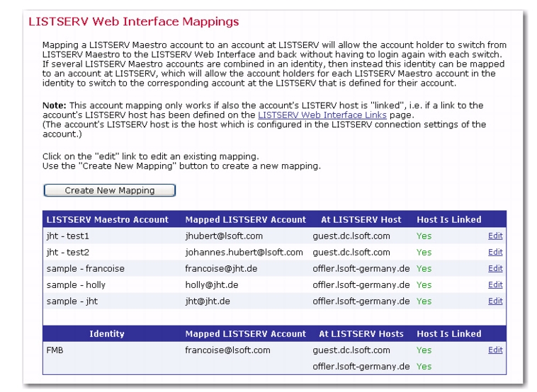Open the LISTSERV Web Interface Links page

[x=322, y=115]
